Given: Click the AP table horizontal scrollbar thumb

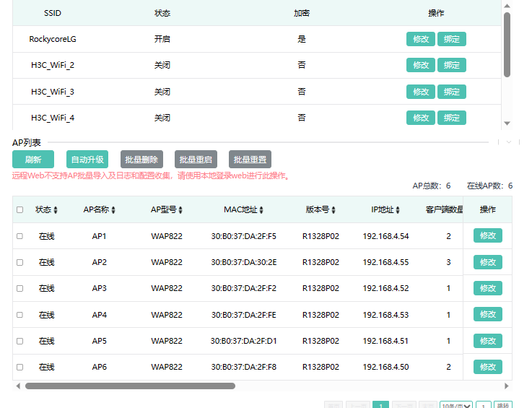Looking at the screenshot, I should click(130, 386).
